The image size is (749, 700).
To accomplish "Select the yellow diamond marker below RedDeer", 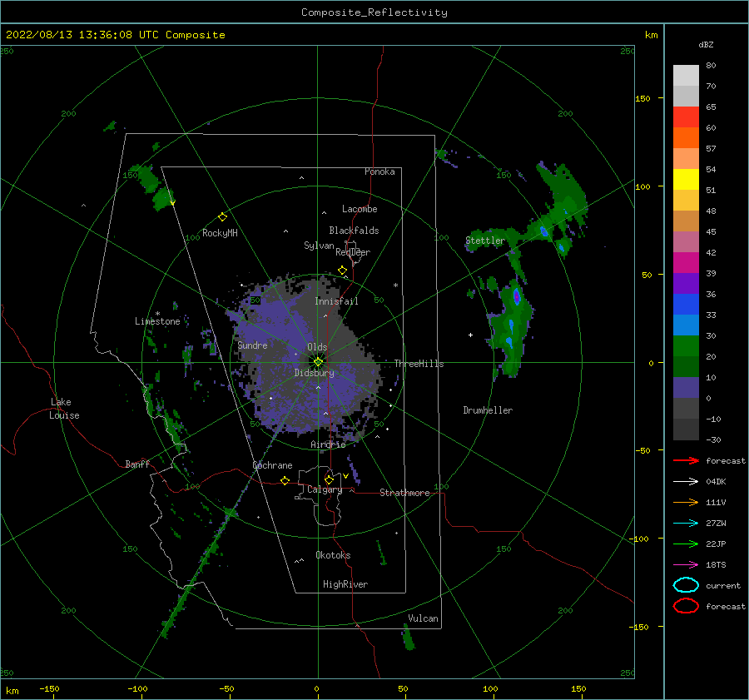I will [x=342, y=271].
